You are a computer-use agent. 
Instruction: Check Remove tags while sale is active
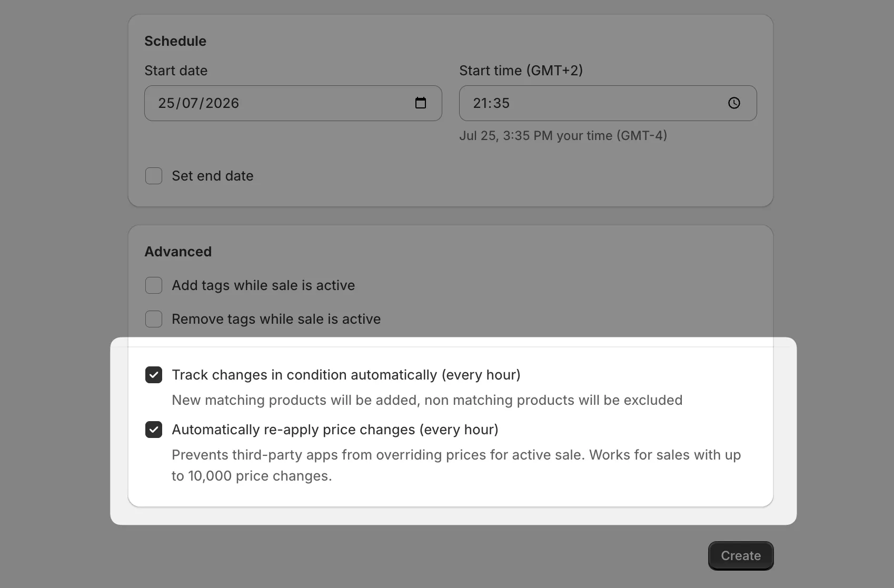[154, 319]
